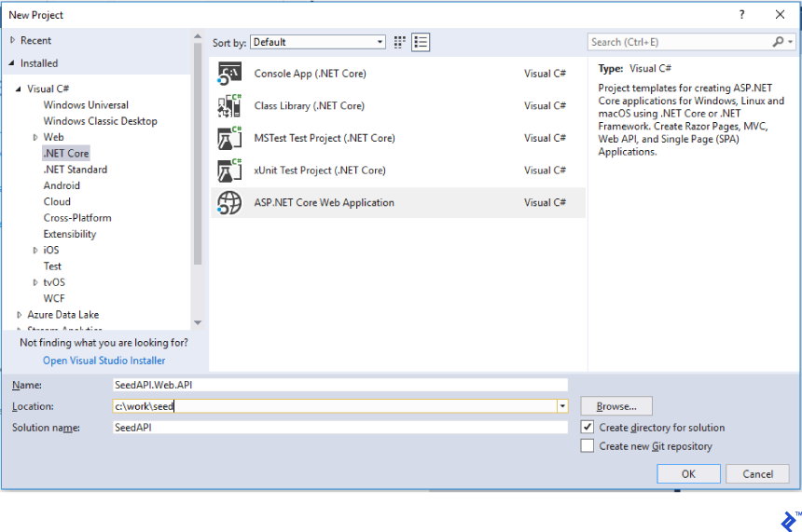The height and width of the screenshot is (532, 802).
Task: Click the Browse... button
Action: click(x=616, y=406)
